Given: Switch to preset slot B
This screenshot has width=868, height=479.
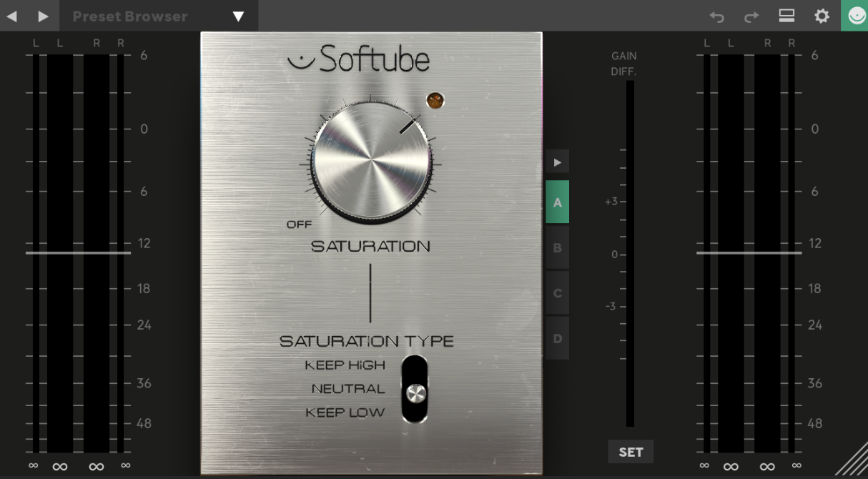Looking at the screenshot, I should (558, 248).
